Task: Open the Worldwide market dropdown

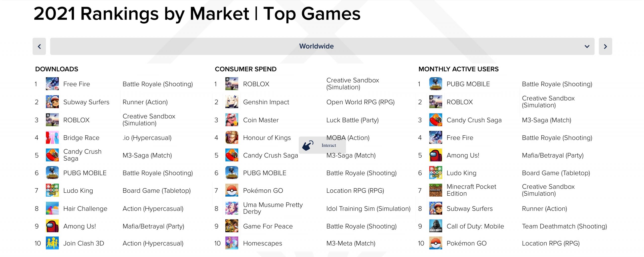Action: click(322, 46)
